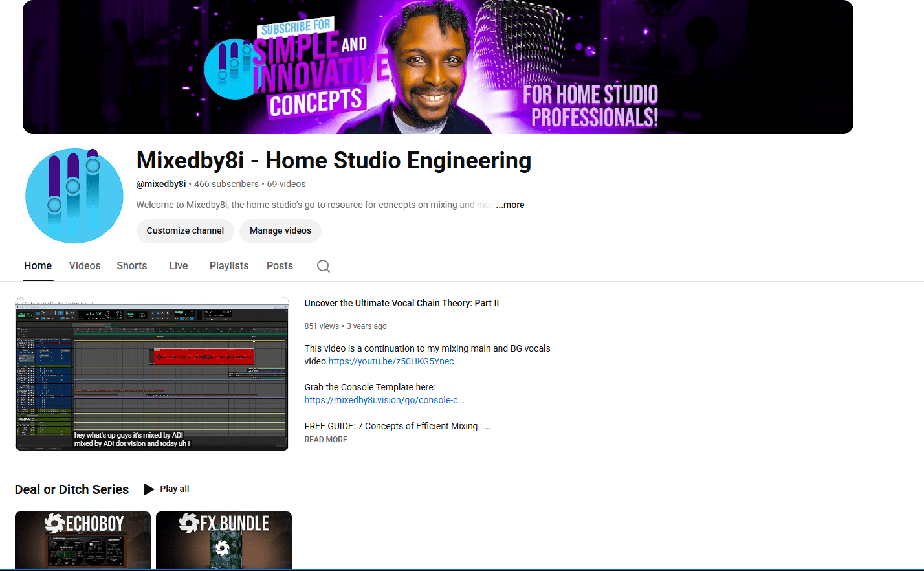Click the Play all link text
The height and width of the screenshot is (571, 924).
click(175, 489)
